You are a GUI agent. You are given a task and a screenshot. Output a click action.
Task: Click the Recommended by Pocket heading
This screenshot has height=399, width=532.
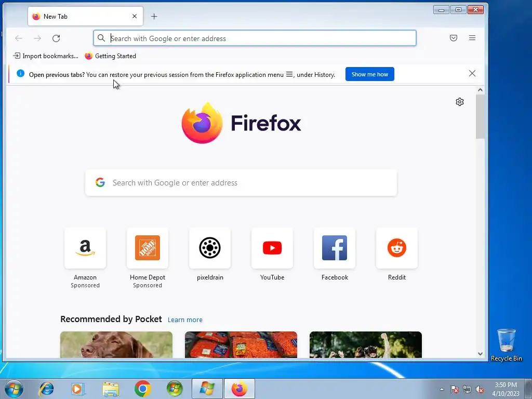[x=111, y=320]
